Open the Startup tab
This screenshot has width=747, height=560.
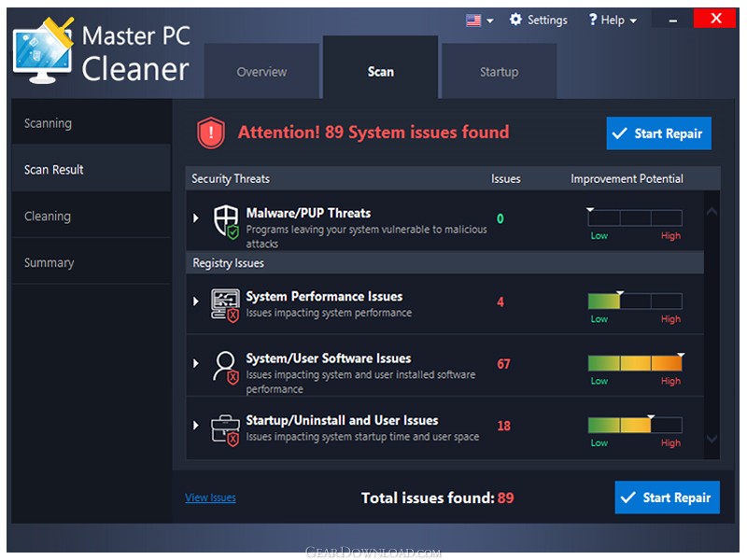point(500,72)
